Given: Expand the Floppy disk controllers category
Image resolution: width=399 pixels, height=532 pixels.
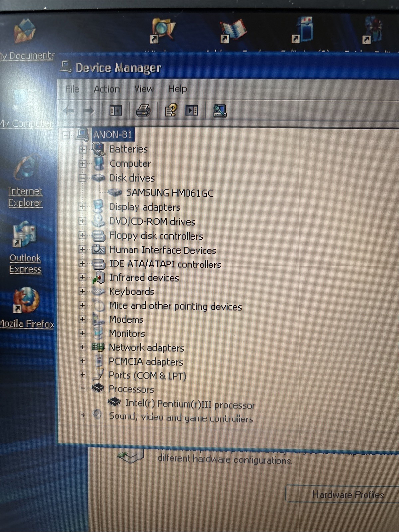Looking at the screenshot, I should pyautogui.click(x=82, y=235).
